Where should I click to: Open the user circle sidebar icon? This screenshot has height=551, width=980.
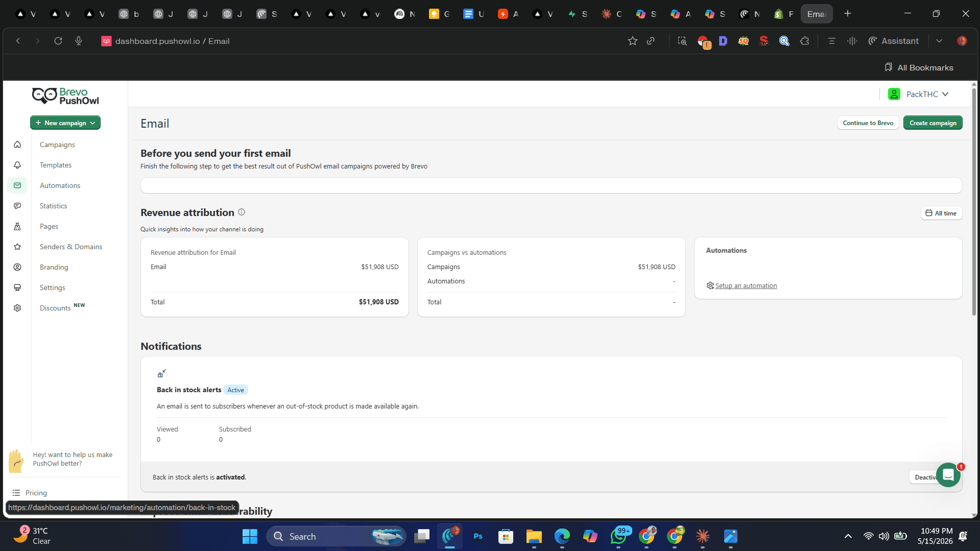click(17, 267)
